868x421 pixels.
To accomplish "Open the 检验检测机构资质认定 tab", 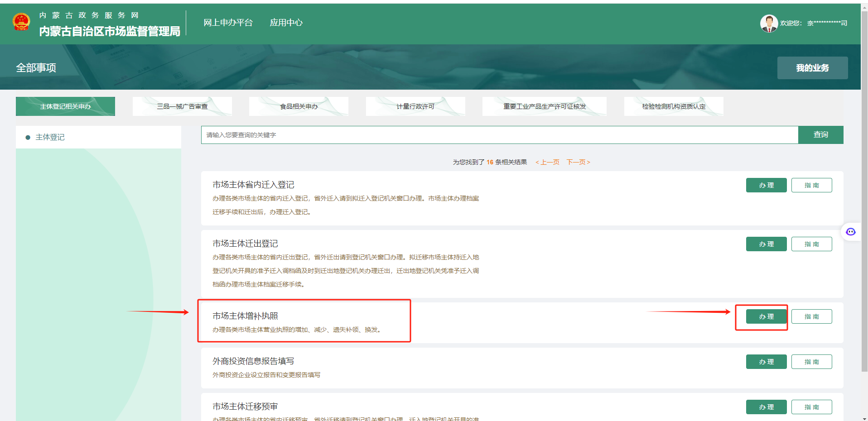I will point(673,106).
